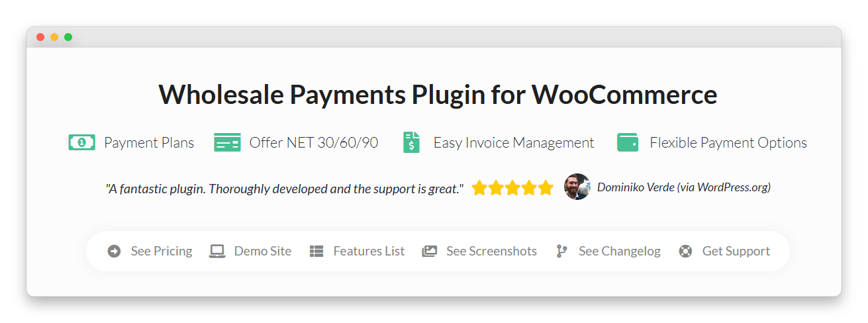
Task: Click the yellow minimize window dot
Action: (54, 37)
